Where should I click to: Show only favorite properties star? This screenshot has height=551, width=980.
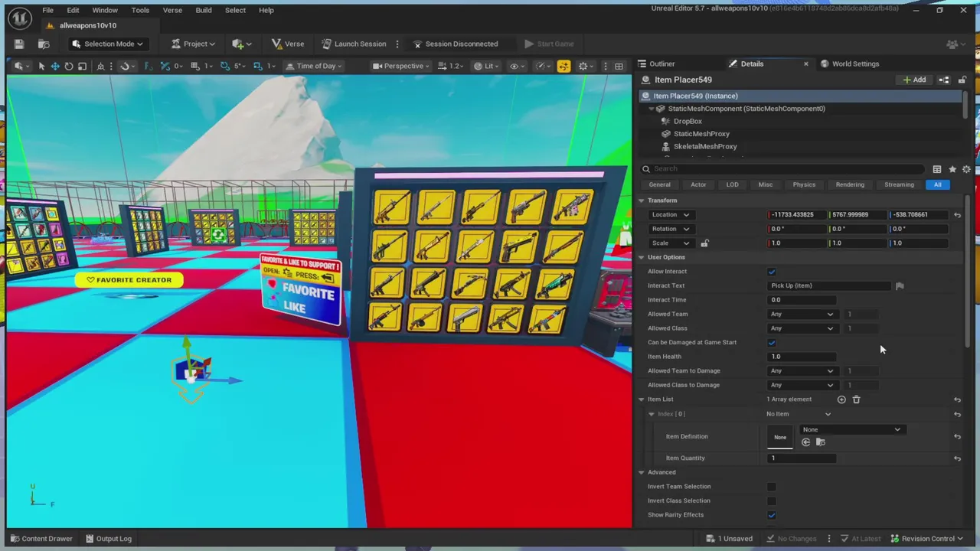(x=952, y=169)
